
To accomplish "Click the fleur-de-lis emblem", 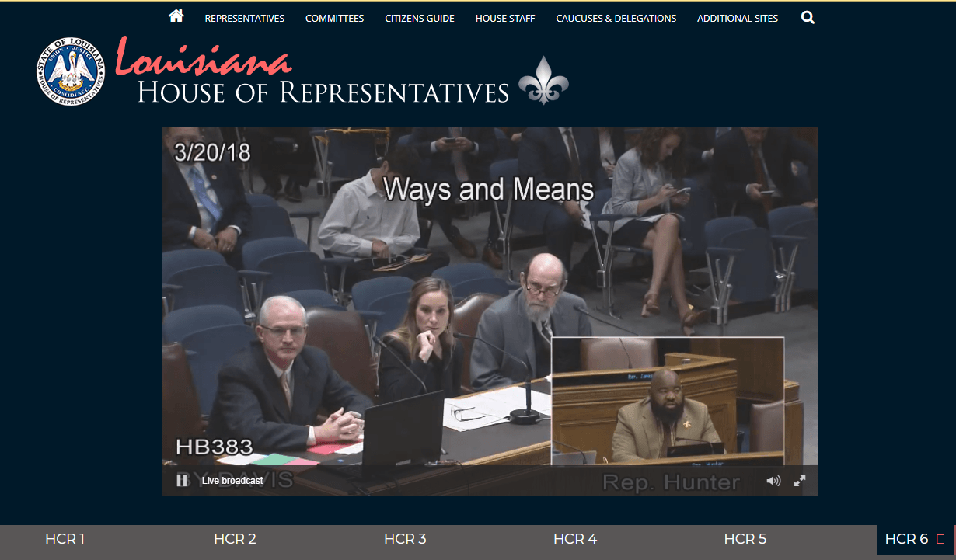I will point(543,80).
